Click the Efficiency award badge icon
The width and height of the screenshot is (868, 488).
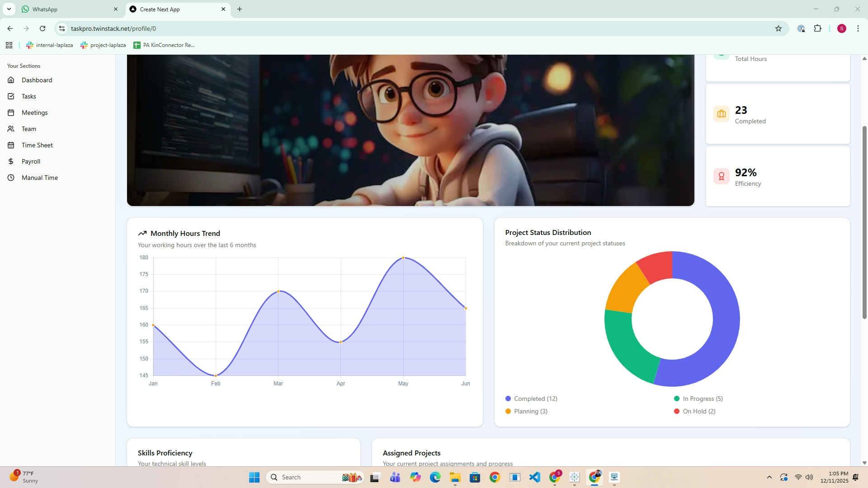(x=721, y=176)
